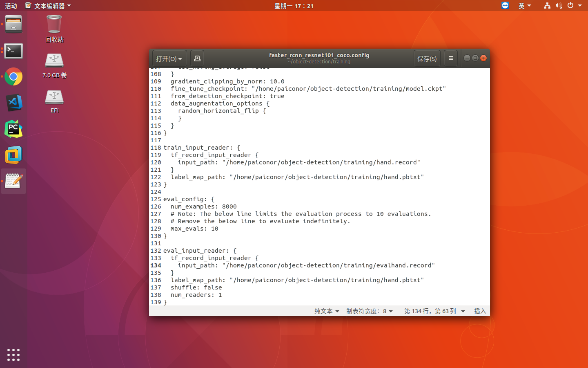This screenshot has width=588, height=368.
Task: Open the 纯文本 syntax language dropdown
Action: click(x=327, y=311)
